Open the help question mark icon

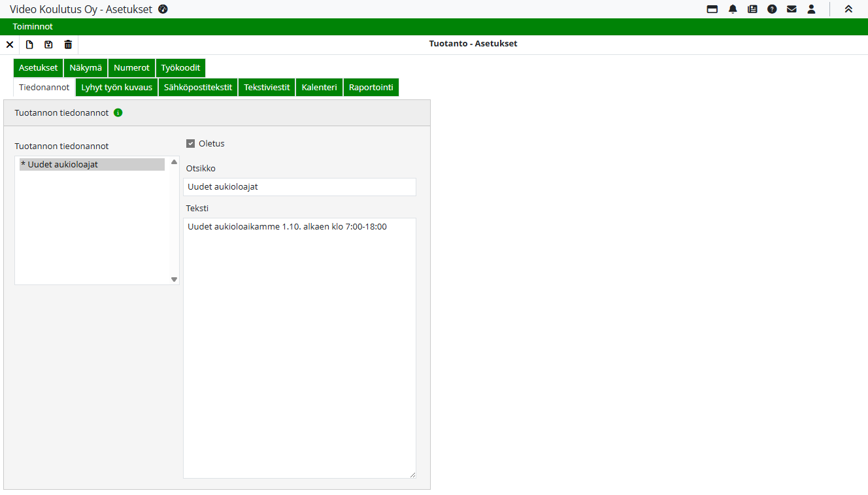(772, 9)
